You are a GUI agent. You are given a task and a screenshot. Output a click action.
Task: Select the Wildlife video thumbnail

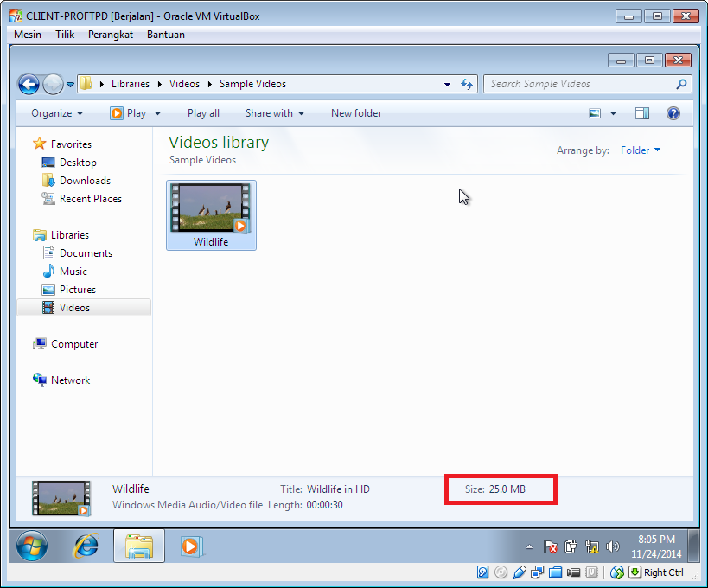(211, 215)
